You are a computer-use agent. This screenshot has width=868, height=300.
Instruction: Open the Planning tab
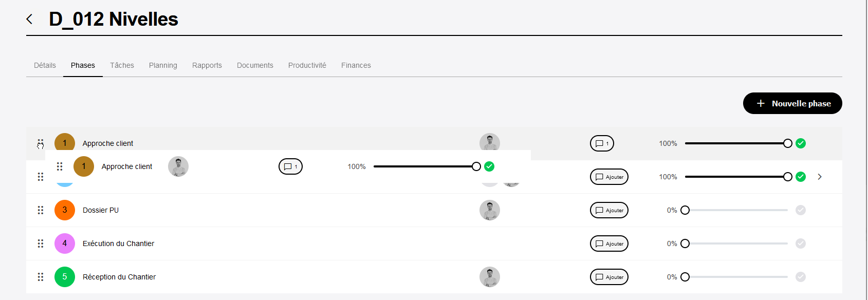[x=163, y=65]
